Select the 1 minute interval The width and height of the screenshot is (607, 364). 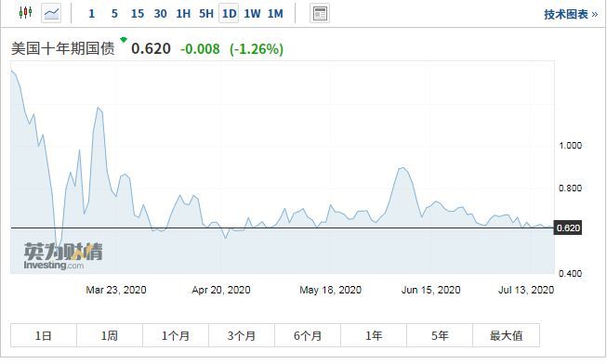[91, 14]
